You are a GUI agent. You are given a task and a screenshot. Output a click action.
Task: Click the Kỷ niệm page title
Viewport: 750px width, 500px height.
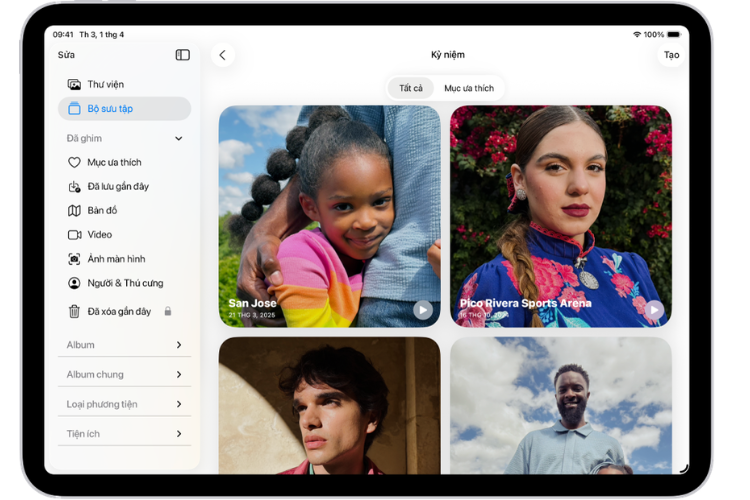point(448,55)
